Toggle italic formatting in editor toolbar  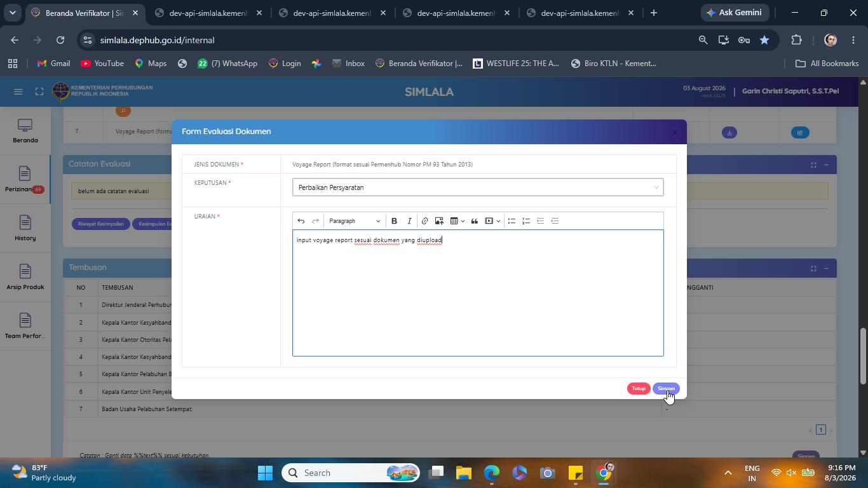(409, 221)
